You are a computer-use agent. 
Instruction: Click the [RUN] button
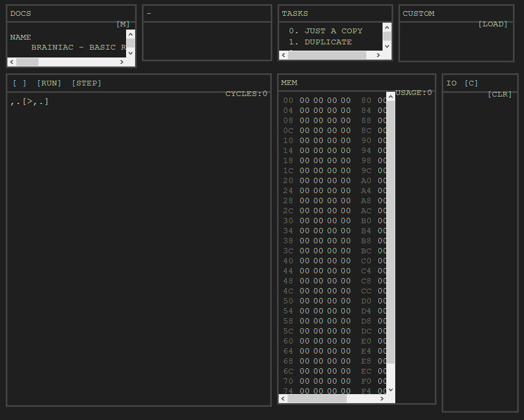click(x=49, y=83)
